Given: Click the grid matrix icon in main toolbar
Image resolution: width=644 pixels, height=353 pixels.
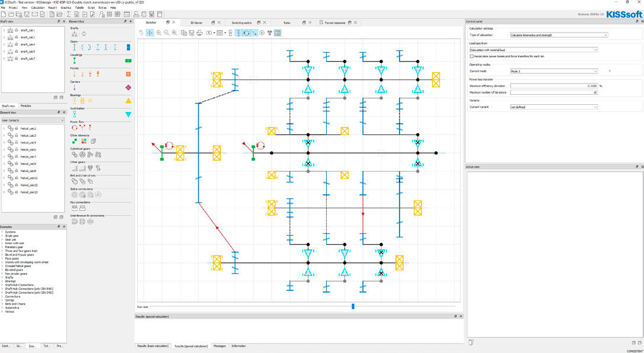Looking at the screenshot, I should coord(110,14).
